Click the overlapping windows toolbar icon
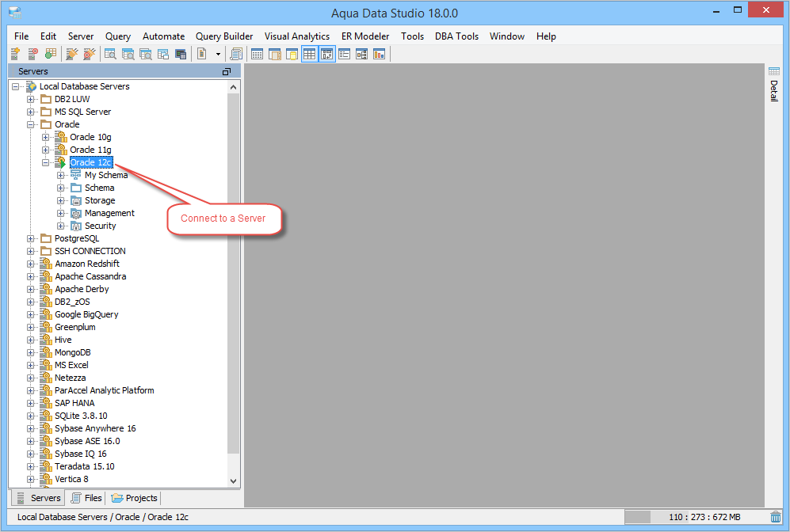790x532 pixels. 162,54
